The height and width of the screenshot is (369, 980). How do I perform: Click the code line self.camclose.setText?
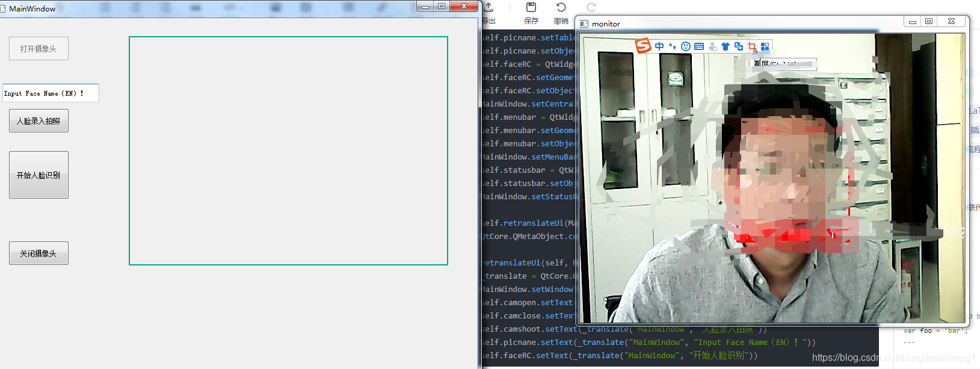(x=528, y=316)
